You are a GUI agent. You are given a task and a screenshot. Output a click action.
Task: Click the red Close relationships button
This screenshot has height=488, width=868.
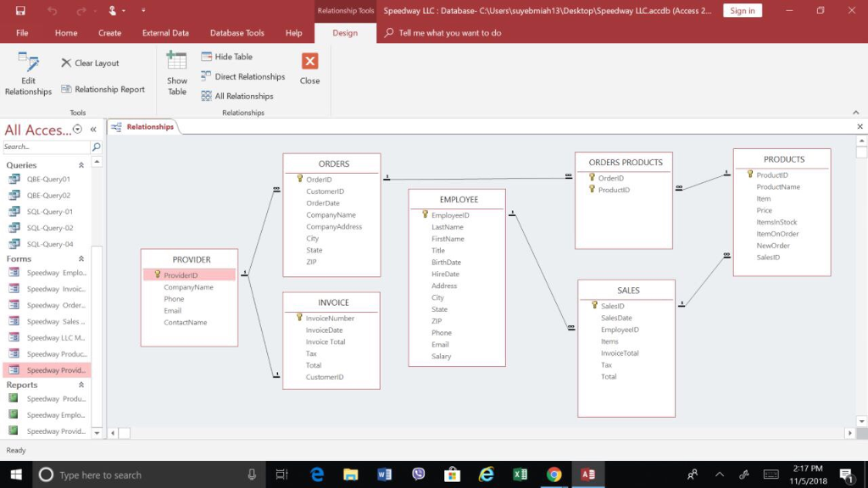(310, 69)
